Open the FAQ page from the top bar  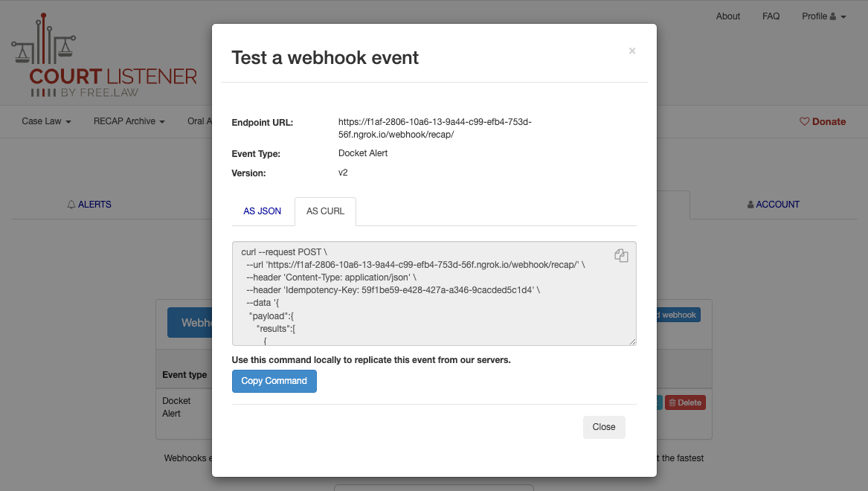coord(771,16)
